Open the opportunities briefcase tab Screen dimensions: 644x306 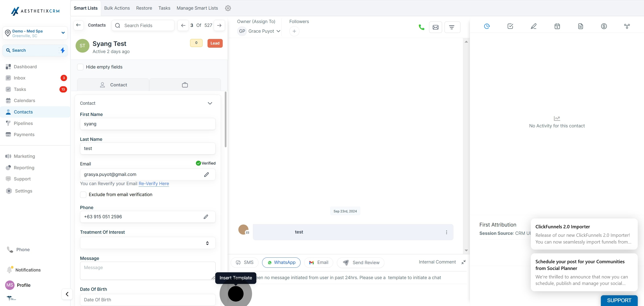[x=185, y=85]
